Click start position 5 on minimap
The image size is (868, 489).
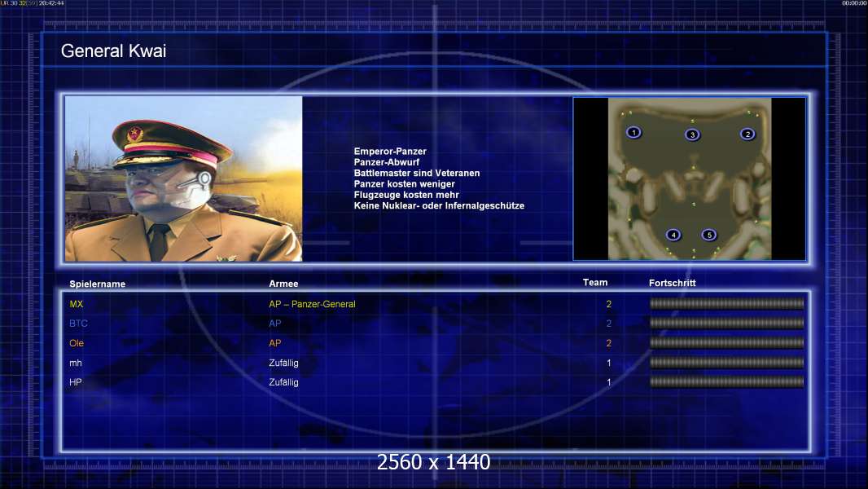point(709,235)
